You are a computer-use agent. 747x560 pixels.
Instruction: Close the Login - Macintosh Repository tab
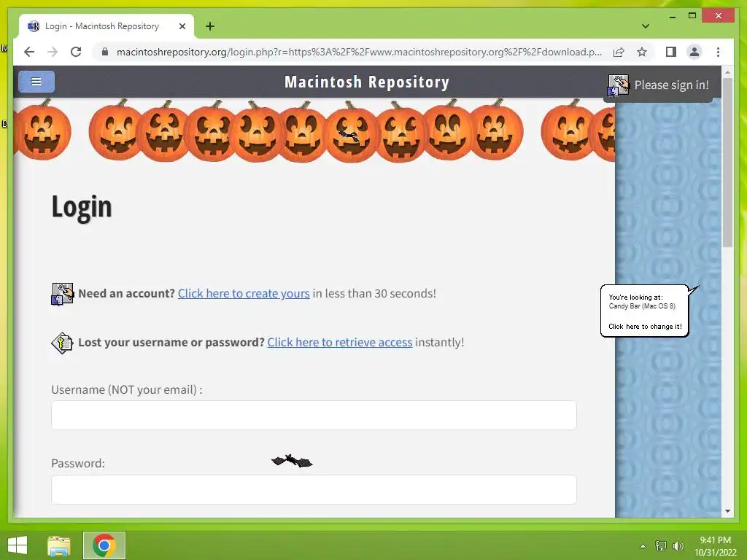tap(182, 26)
